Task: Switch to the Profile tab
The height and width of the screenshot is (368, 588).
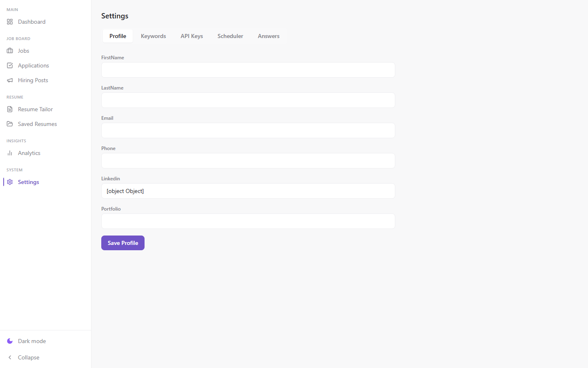Action: [118, 36]
